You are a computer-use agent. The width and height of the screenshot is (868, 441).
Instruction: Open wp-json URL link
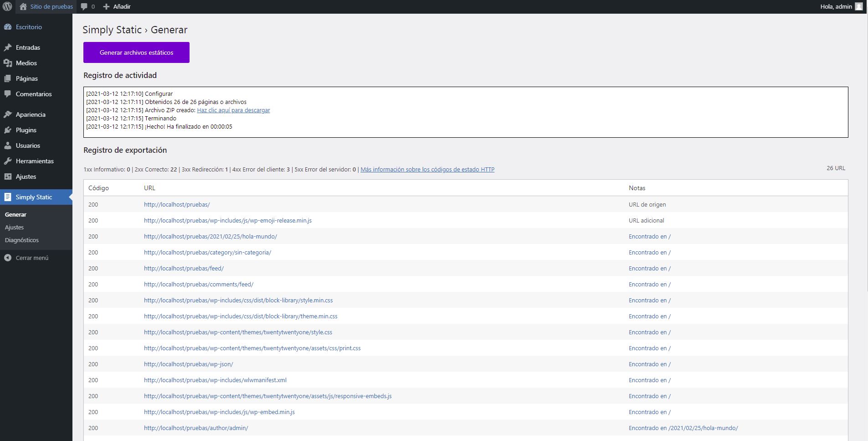pos(189,364)
